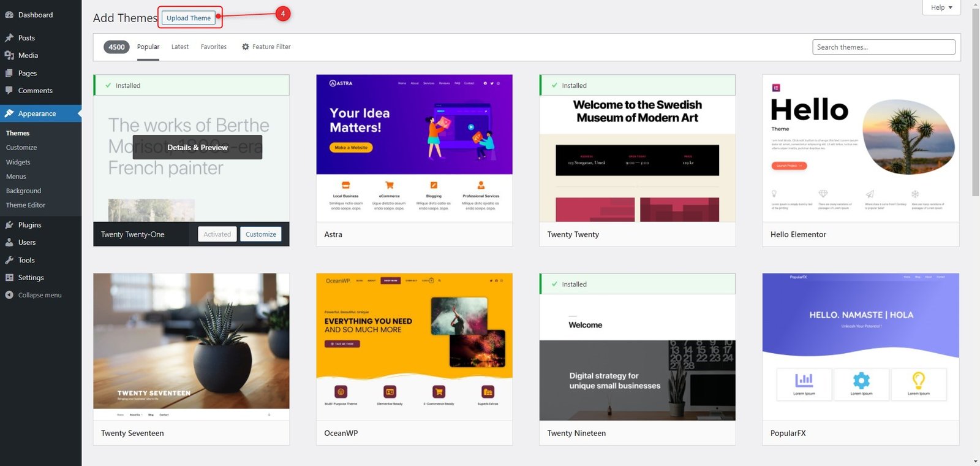Select the PopularFX theme thumbnail

coord(861,346)
